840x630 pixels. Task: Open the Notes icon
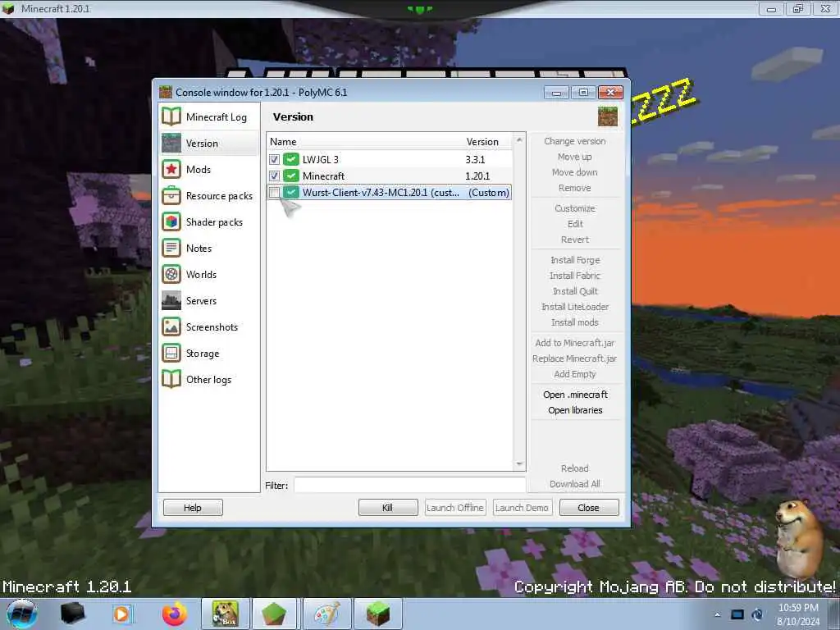coord(171,248)
